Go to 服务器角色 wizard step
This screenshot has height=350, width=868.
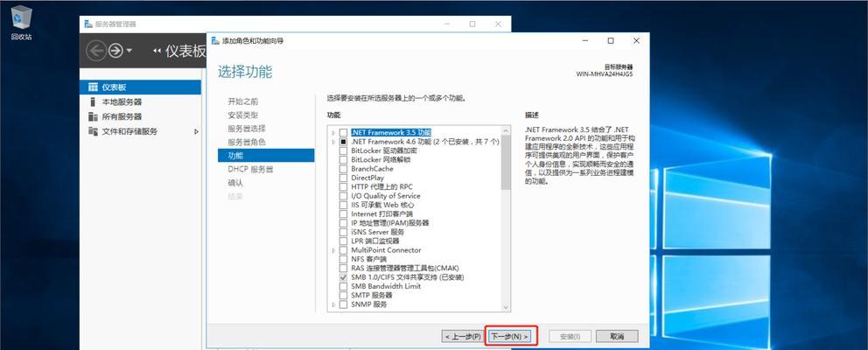(246, 143)
